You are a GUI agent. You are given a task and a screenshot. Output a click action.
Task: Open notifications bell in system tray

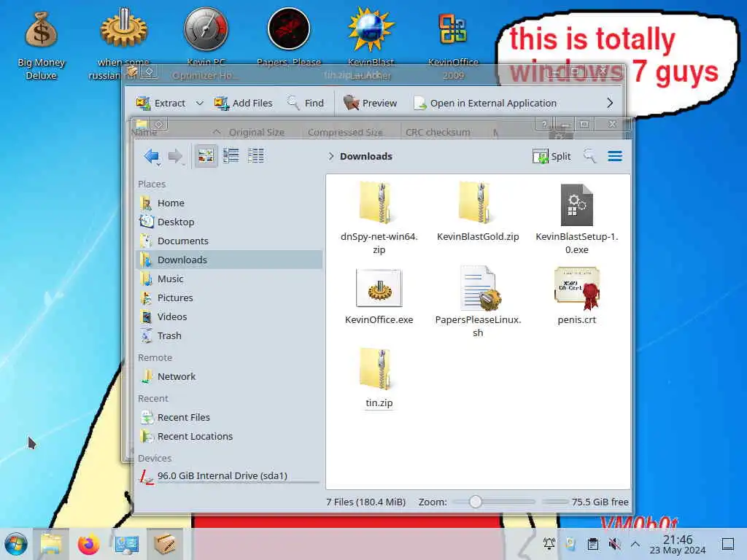pyautogui.click(x=549, y=543)
